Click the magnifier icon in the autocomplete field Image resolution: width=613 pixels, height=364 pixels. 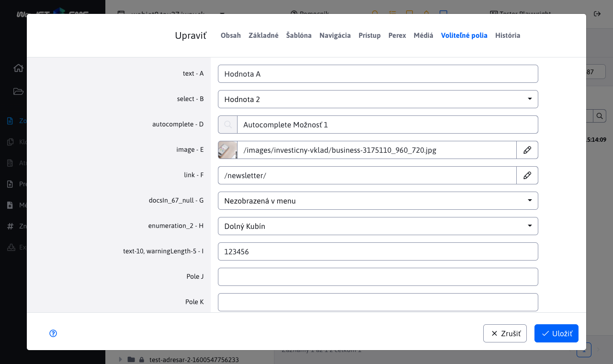pos(227,124)
